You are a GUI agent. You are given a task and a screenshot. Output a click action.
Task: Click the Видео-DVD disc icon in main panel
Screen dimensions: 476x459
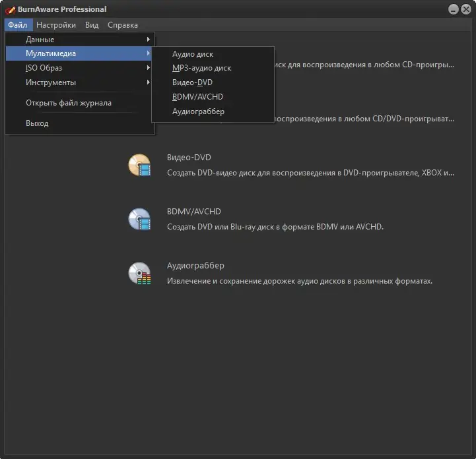click(140, 166)
